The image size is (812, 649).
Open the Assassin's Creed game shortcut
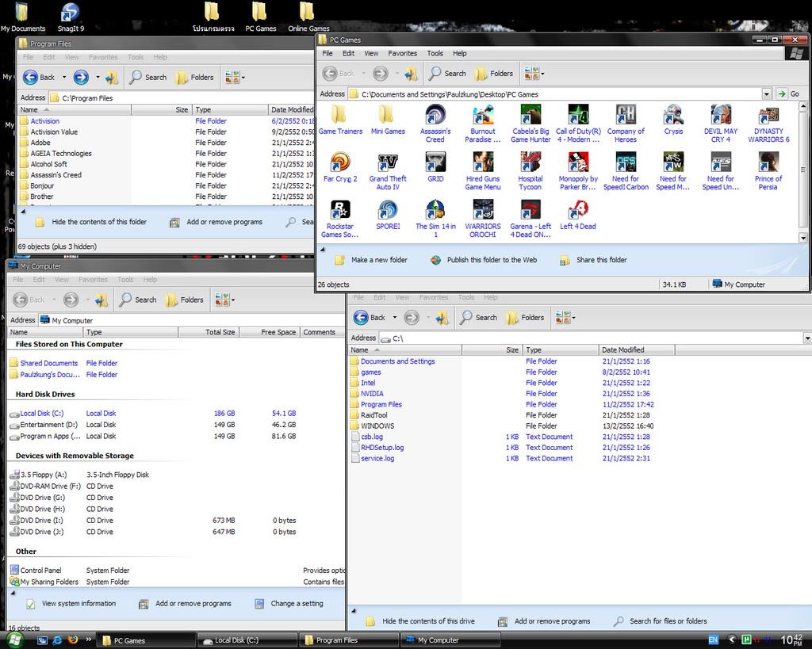point(435,116)
